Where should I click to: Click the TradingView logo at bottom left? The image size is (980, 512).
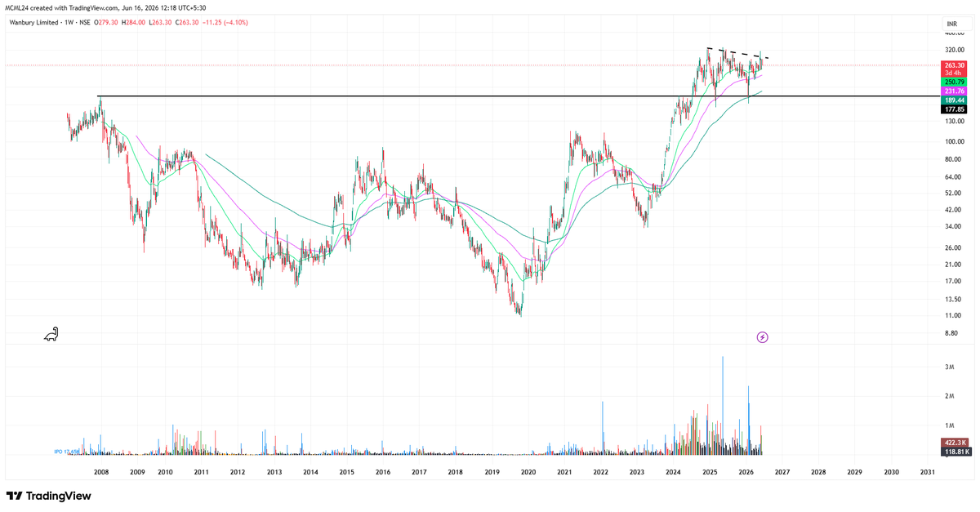pos(48,496)
